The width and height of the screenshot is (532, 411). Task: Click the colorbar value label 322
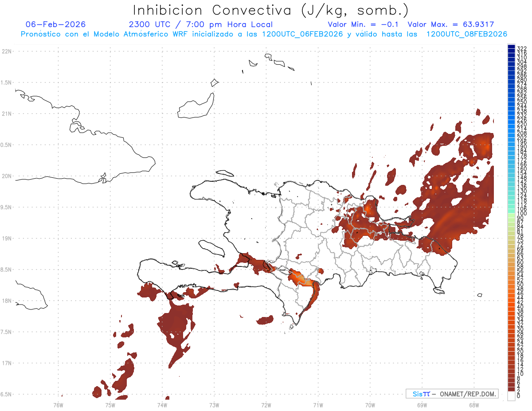[x=522, y=48]
